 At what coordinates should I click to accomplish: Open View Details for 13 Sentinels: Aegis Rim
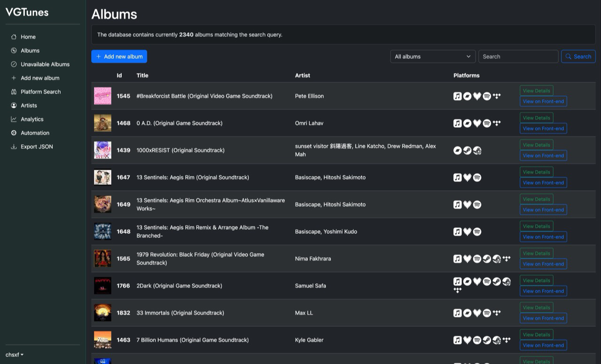coord(536,172)
